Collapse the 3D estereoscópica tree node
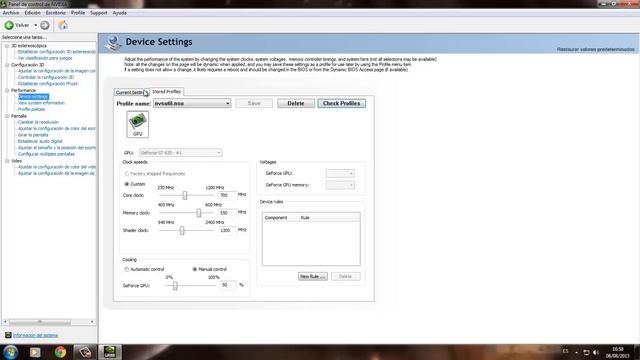This screenshot has width=640, height=360. (7, 46)
